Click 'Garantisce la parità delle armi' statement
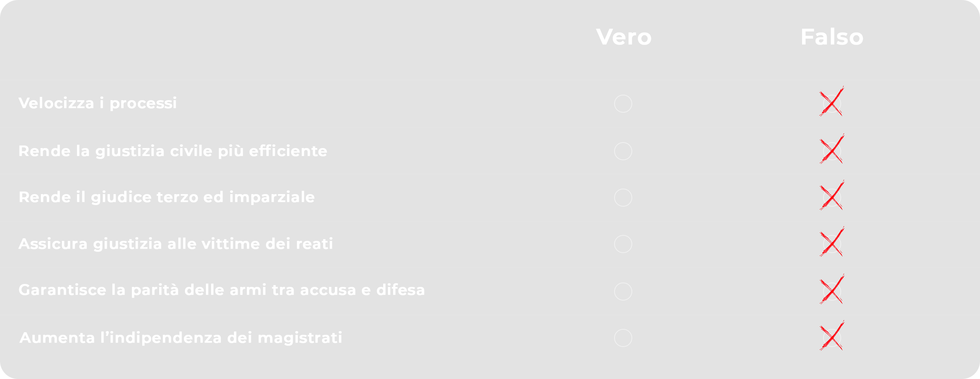The image size is (980, 379). 221,290
